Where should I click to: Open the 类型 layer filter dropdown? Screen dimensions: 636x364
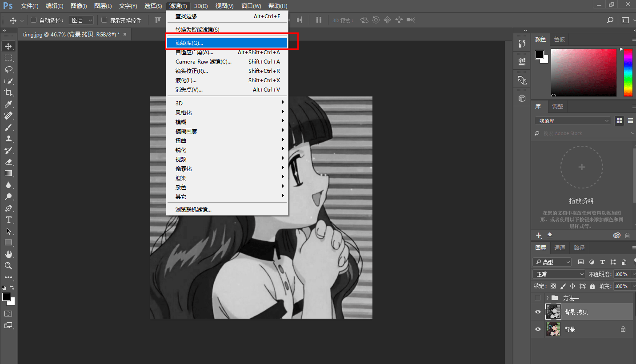[x=552, y=262]
